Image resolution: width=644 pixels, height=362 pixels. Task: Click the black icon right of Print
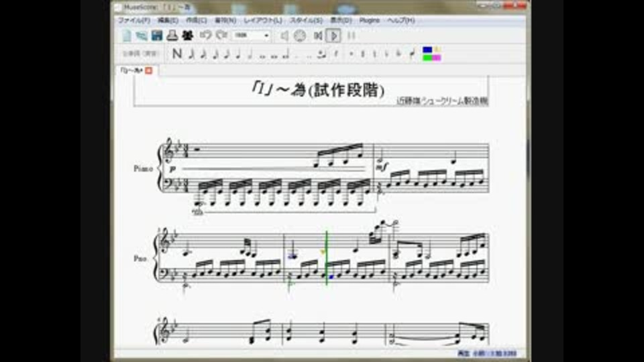point(188,36)
